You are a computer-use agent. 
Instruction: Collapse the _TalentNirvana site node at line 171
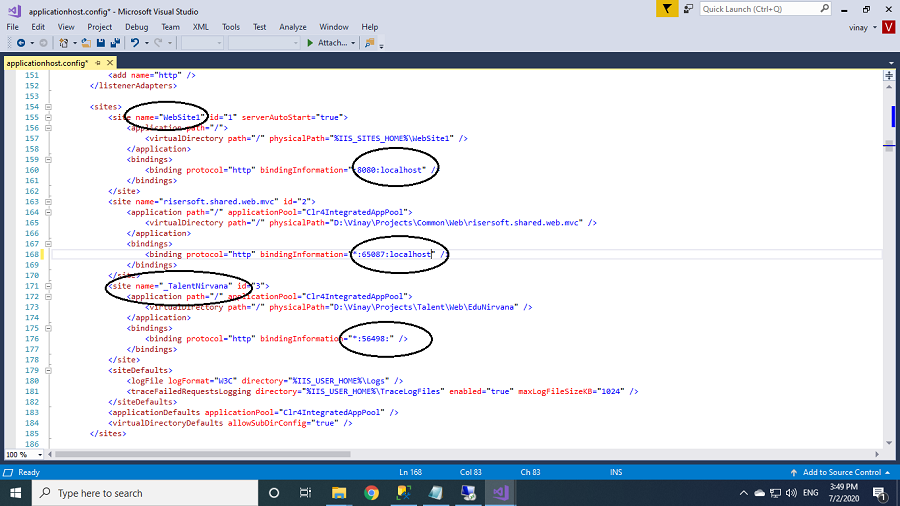[x=48, y=286]
